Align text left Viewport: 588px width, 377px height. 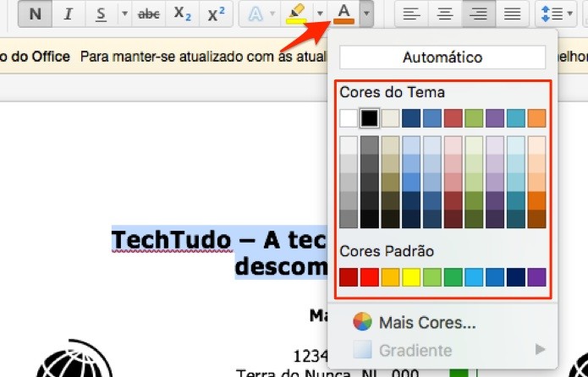[x=411, y=14]
